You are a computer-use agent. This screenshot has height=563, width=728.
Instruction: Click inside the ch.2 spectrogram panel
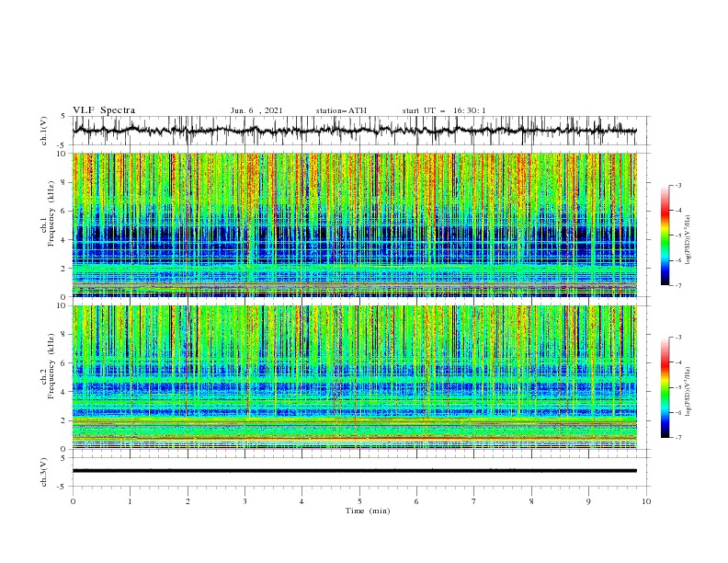coord(355,377)
